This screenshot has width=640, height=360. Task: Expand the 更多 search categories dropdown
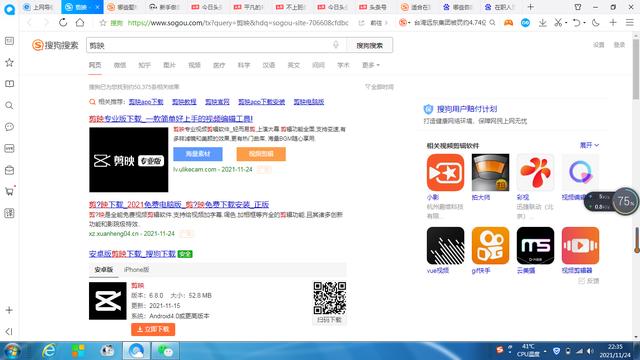(371, 65)
